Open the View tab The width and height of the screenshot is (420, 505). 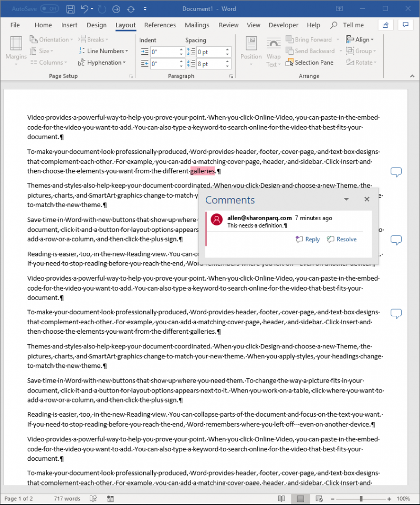point(254,25)
